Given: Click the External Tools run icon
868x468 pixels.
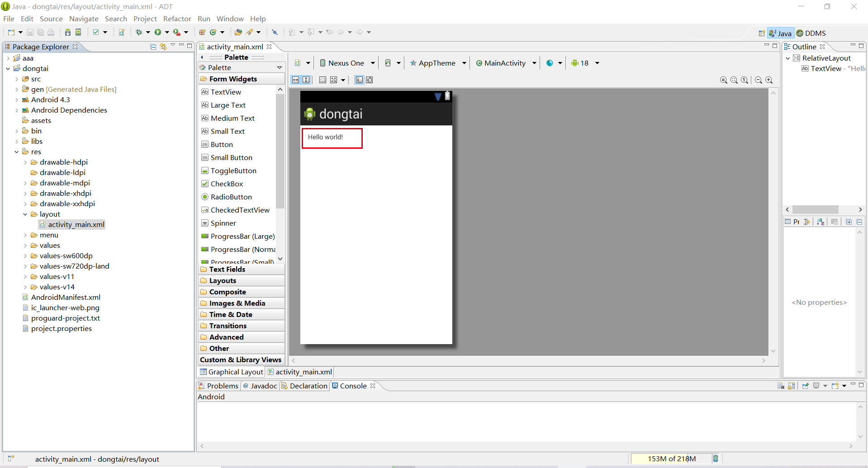Looking at the screenshot, I should 177,32.
